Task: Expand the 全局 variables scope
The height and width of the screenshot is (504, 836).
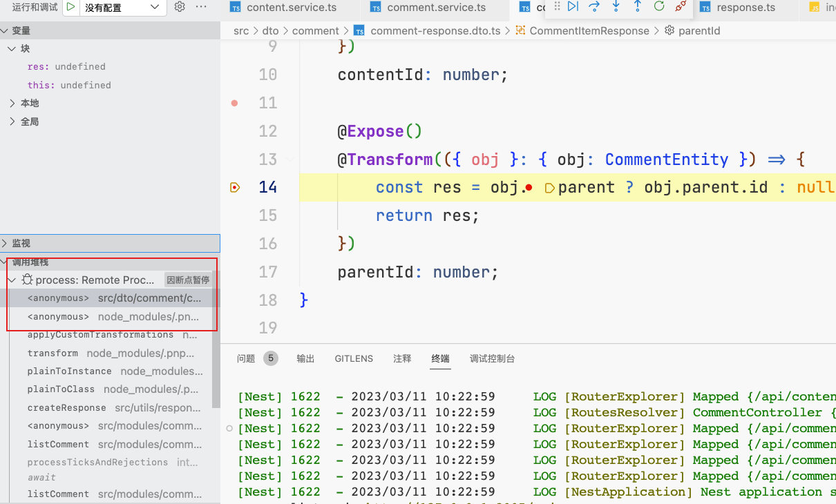Action: coord(29,122)
